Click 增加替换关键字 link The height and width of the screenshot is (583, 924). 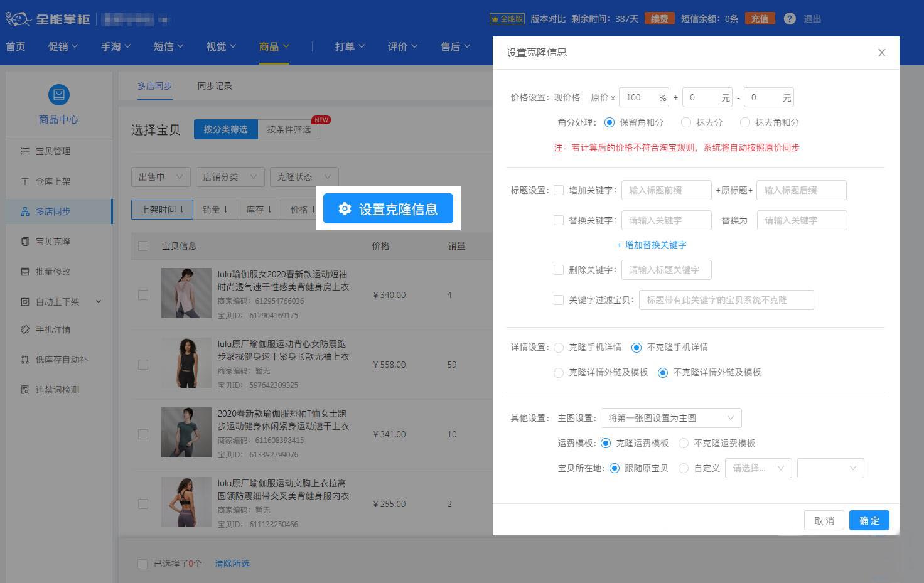pyautogui.click(x=652, y=245)
